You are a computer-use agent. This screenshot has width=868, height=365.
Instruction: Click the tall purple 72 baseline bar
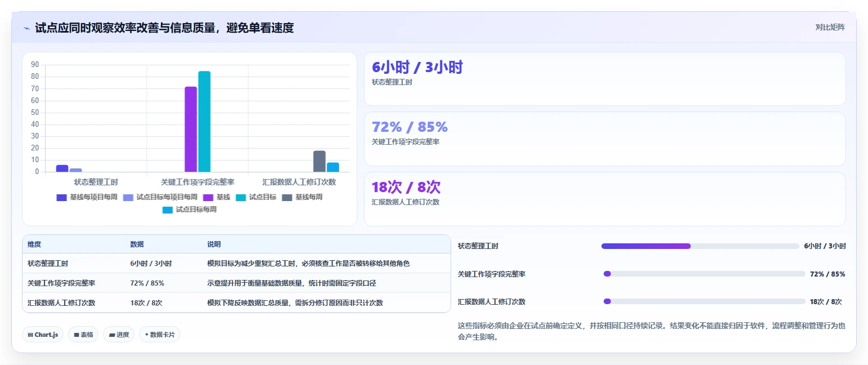point(191,130)
